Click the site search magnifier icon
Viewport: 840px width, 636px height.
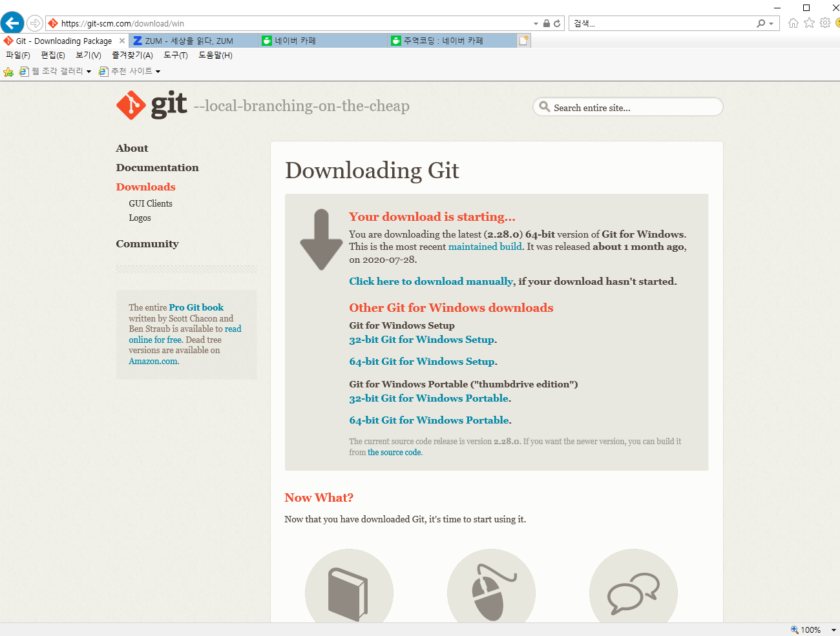(545, 107)
